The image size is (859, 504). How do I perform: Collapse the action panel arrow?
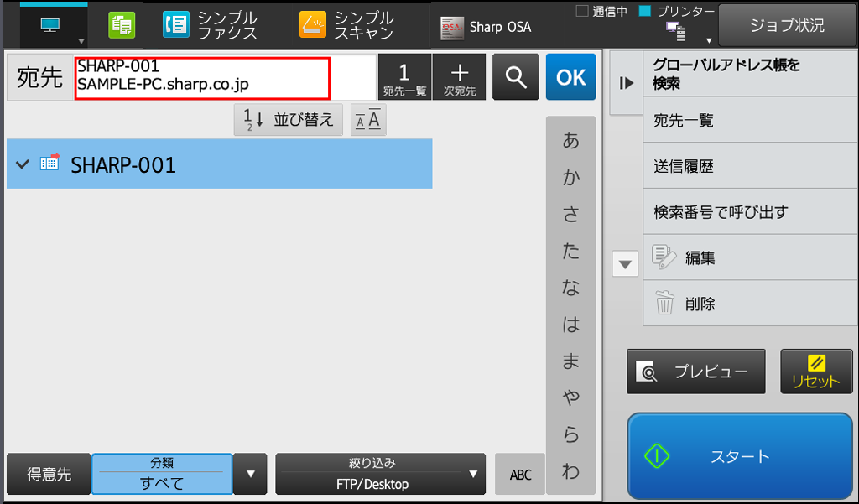pos(626,83)
